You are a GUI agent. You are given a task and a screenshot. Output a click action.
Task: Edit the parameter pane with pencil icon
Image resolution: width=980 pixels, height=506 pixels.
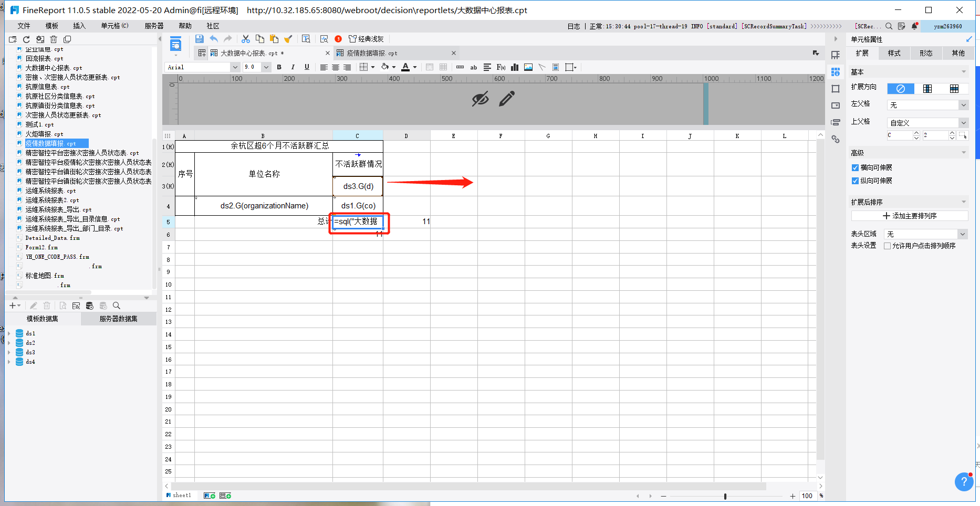(507, 99)
